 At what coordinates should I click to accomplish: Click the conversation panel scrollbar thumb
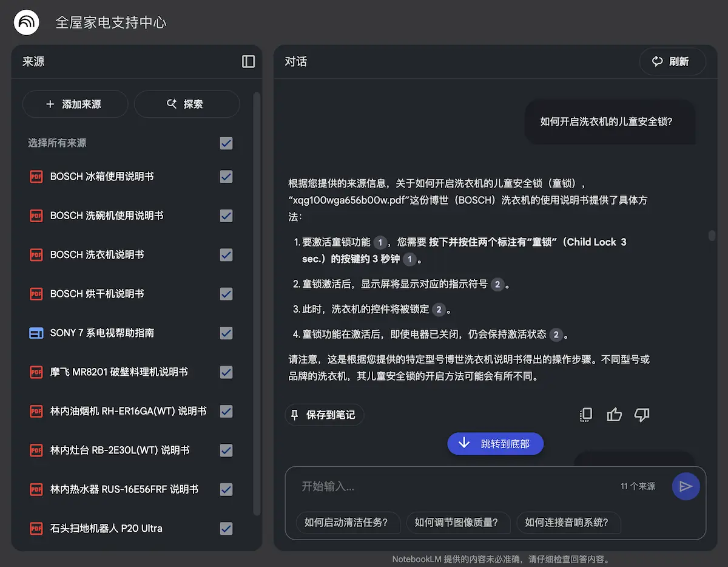coord(712,235)
